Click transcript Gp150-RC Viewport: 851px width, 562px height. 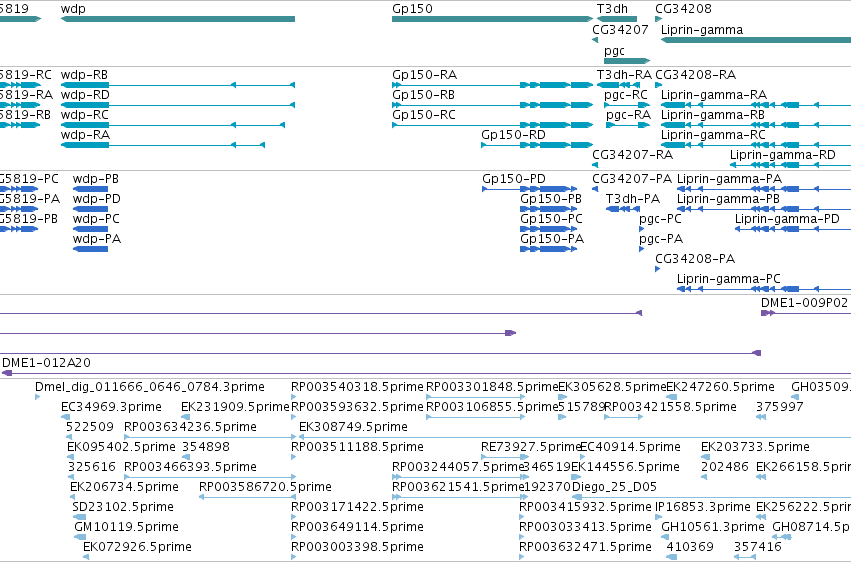pyautogui.click(x=424, y=115)
